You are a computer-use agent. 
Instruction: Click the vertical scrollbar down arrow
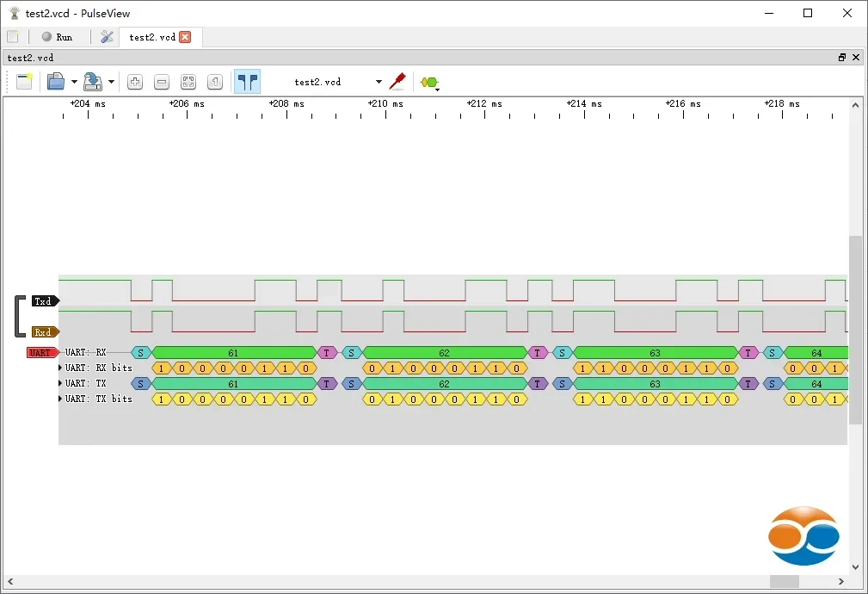coord(855,567)
